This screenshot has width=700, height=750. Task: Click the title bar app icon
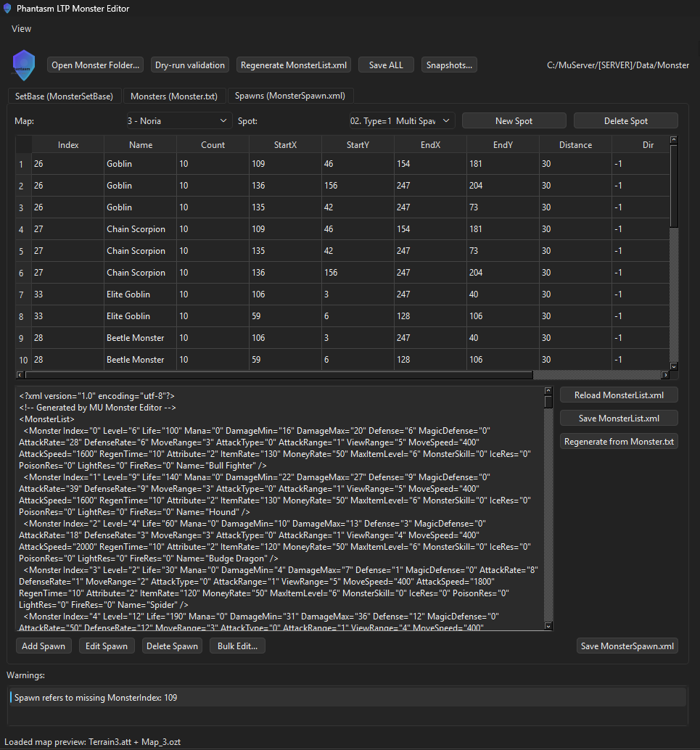(x=7, y=8)
